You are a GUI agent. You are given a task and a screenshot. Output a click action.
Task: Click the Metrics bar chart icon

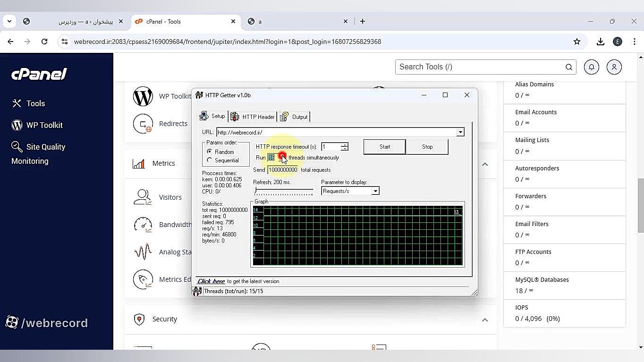click(139, 163)
